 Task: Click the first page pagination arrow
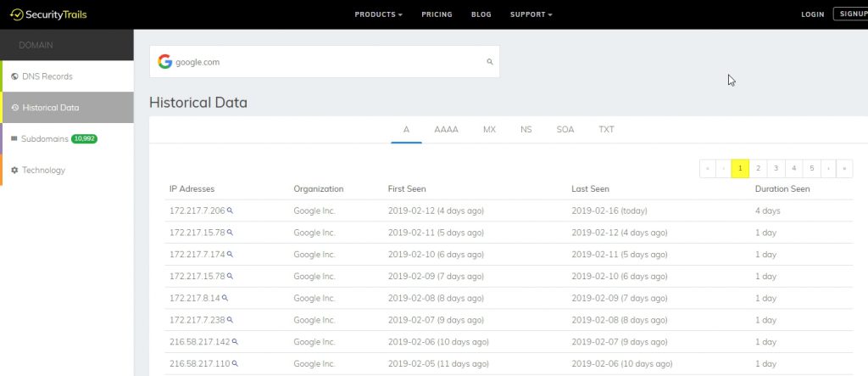coord(708,169)
